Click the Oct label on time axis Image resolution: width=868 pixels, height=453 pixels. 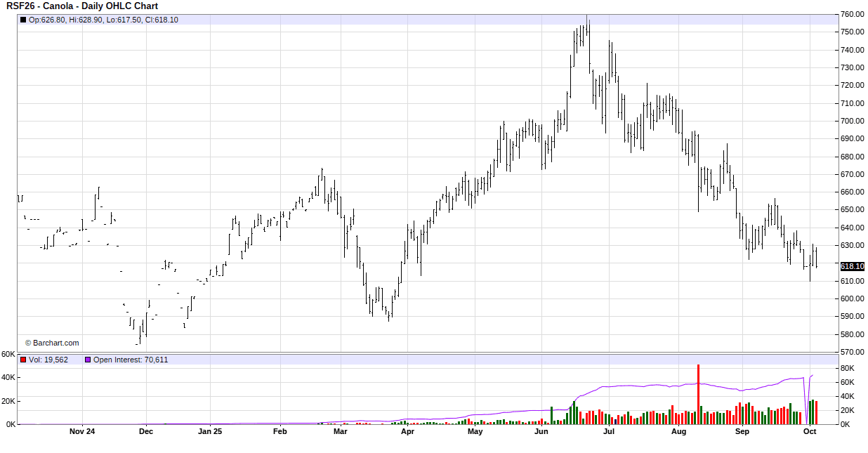pos(810,431)
